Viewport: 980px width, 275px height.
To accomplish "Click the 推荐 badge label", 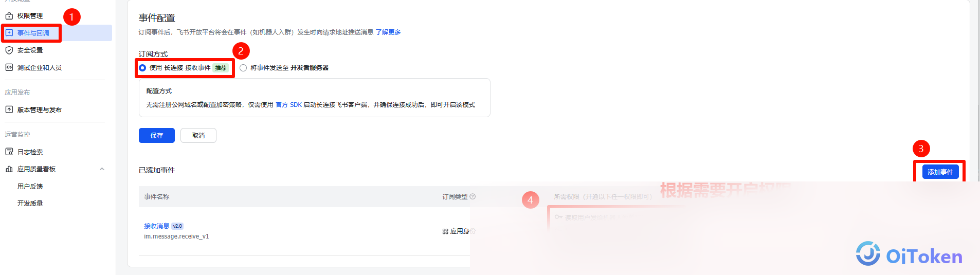I will click(x=221, y=68).
